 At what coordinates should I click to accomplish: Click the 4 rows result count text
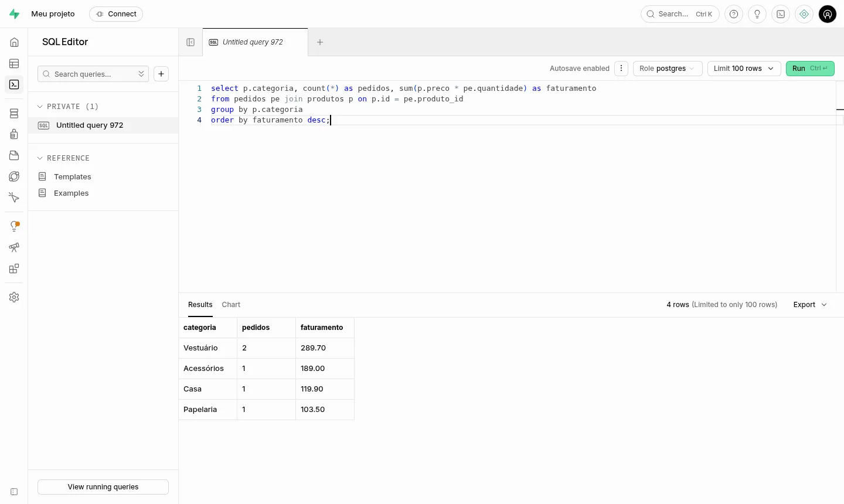(x=678, y=305)
